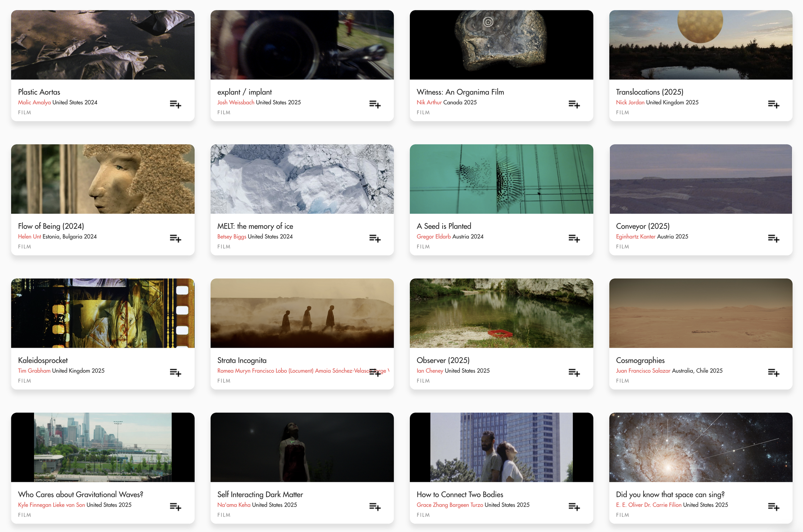Open Observer (2025) pond thumbnail

coord(501,313)
